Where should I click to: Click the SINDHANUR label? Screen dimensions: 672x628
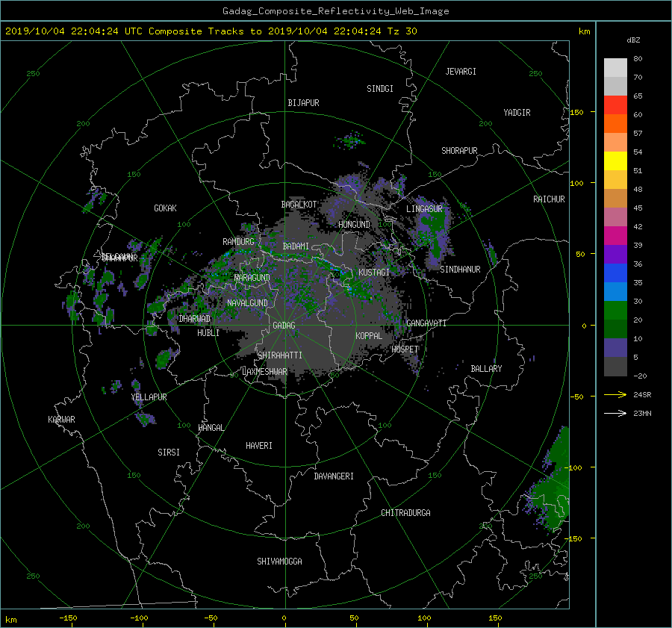click(x=460, y=270)
